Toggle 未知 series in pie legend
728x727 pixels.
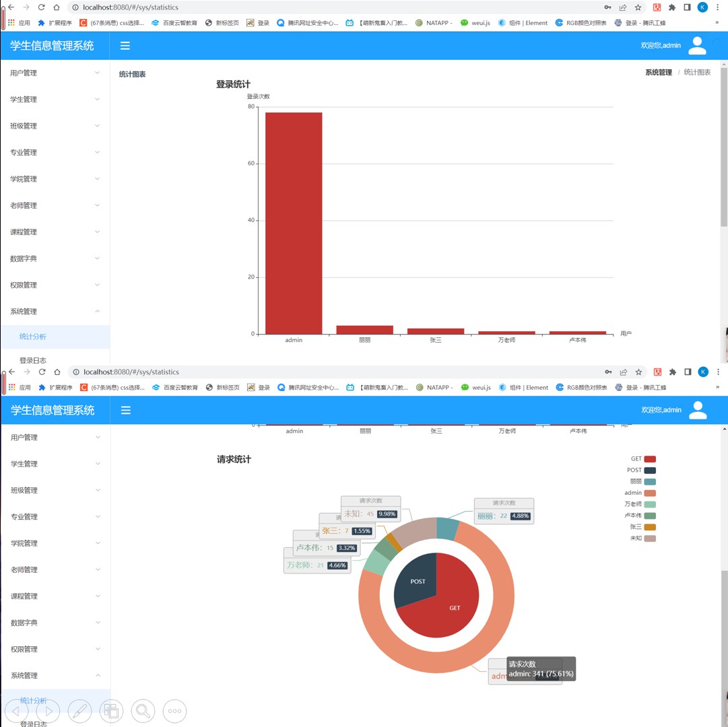point(643,538)
